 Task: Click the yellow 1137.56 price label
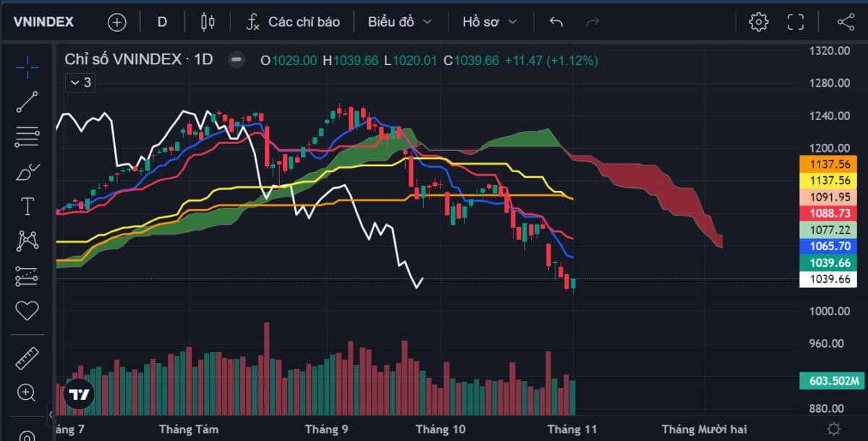(828, 180)
